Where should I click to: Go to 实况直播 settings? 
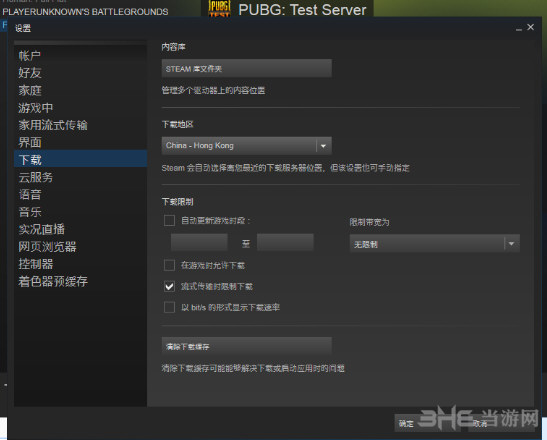click(80, 229)
